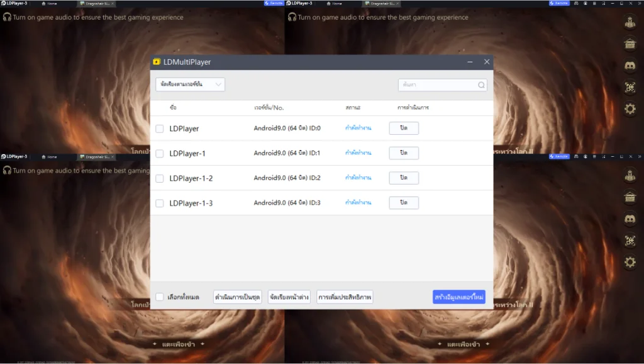Open the knight character icon in top-right emulator
The width and height of the screenshot is (644, 364).
630,21
